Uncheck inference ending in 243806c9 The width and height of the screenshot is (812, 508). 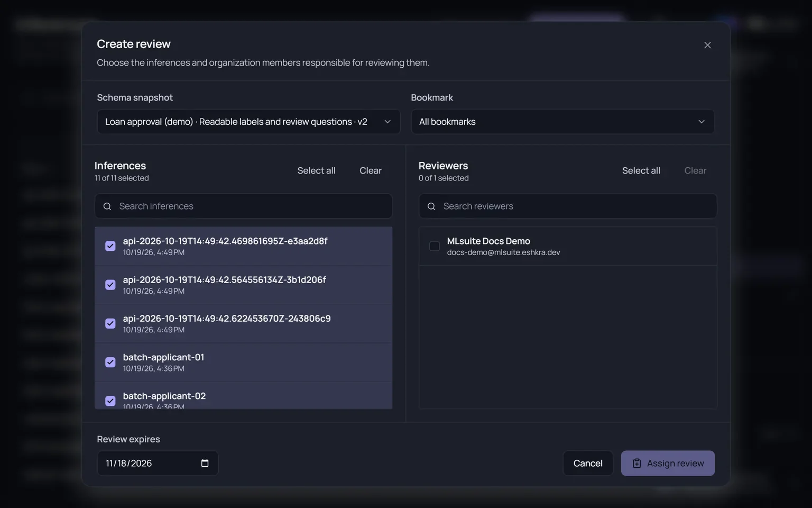pyautogui.click(x=110, y=323)
